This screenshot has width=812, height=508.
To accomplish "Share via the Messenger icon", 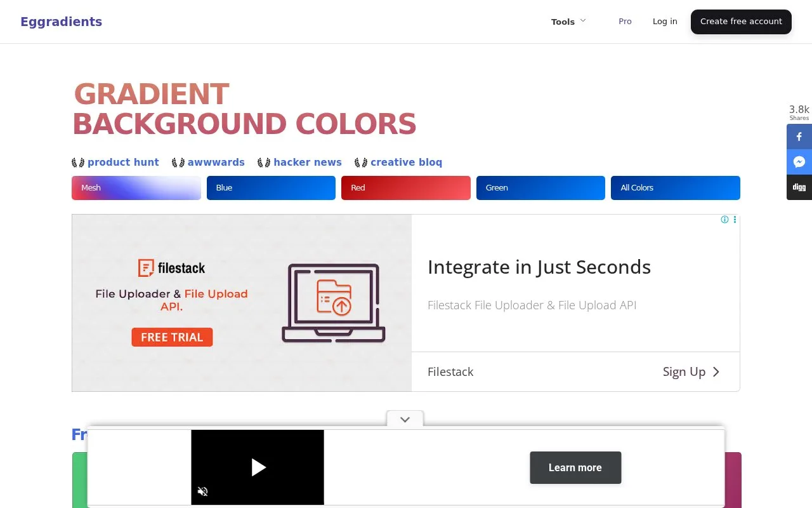I will coord(799,162).
